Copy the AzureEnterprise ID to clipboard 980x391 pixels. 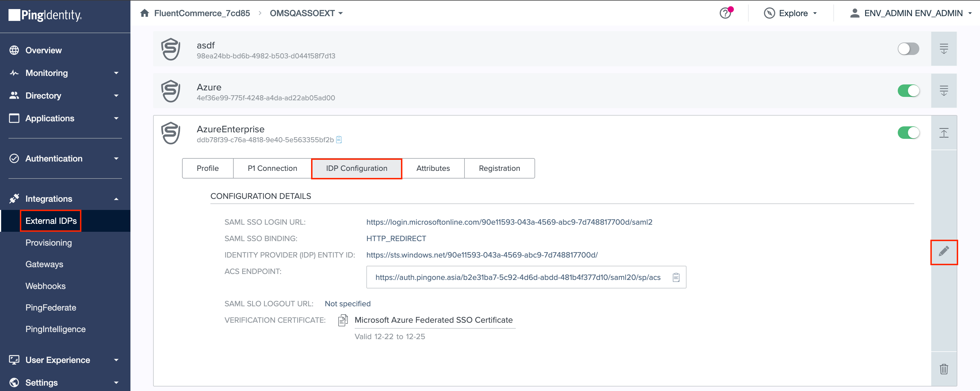pos(339,140)
